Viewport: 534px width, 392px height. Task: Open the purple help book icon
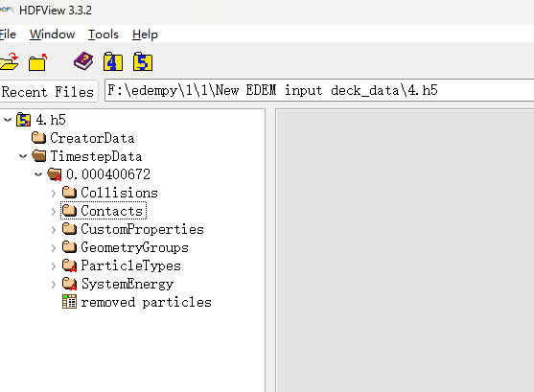click(x=83, y=61)
